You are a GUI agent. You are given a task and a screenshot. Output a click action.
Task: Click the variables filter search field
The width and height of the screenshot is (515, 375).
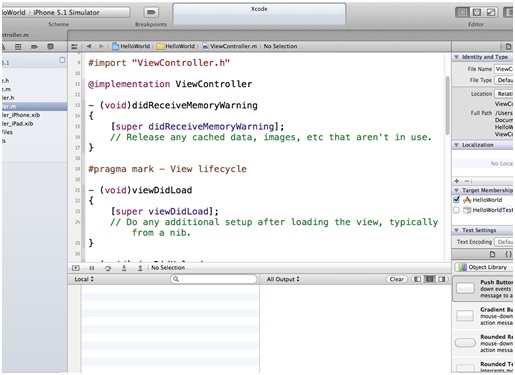(x=214, y=279)
